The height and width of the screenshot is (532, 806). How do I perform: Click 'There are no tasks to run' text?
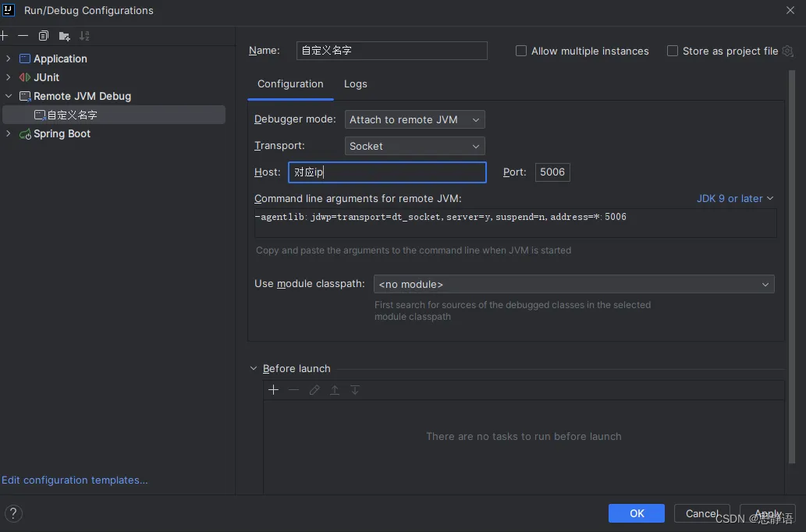pyautogui.click(x=524, y=436)
